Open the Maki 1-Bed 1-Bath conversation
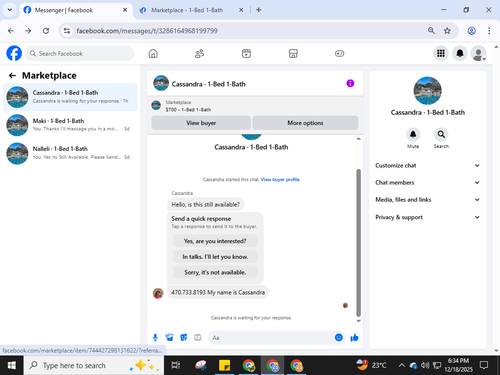Viewport: 500px width, 375px height. pos(70,125)
